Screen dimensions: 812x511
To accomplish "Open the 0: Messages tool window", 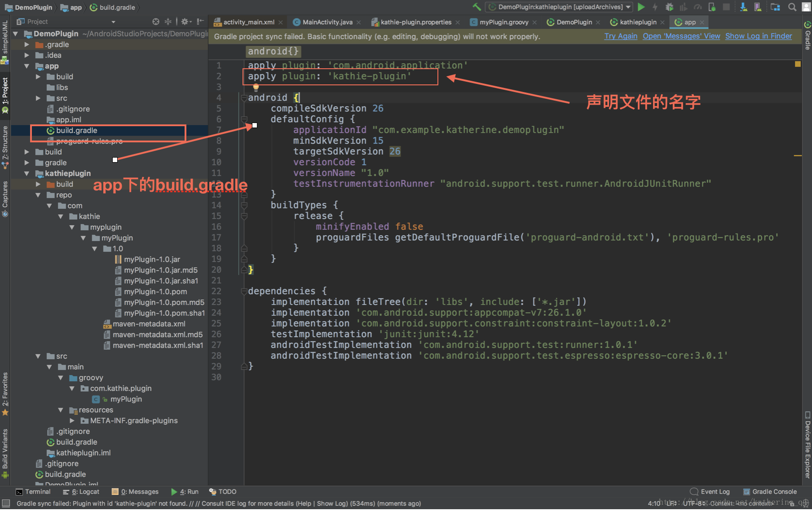I will click(135, 492).
